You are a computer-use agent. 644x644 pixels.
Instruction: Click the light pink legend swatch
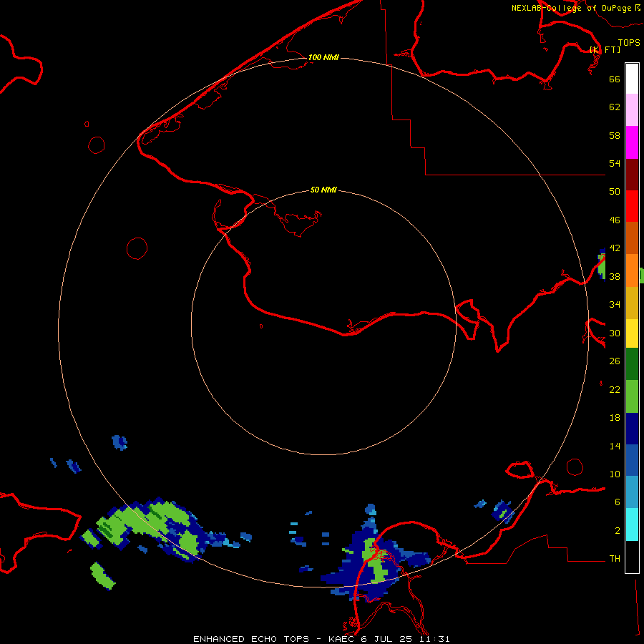[x=632, y=109]
